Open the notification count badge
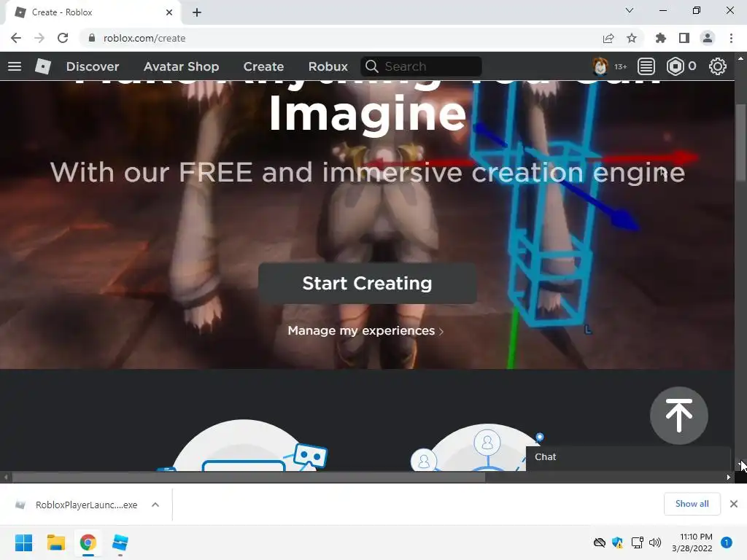 click(727, 542)
